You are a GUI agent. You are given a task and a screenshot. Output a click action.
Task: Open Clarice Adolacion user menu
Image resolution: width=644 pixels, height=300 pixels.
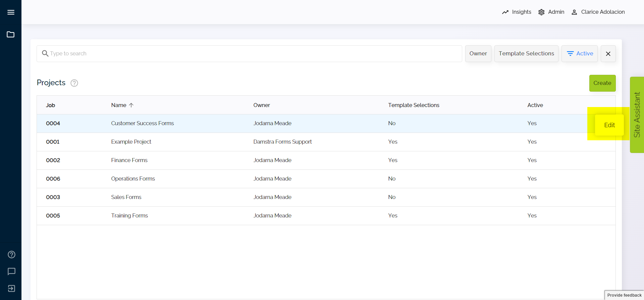(598, 12)
